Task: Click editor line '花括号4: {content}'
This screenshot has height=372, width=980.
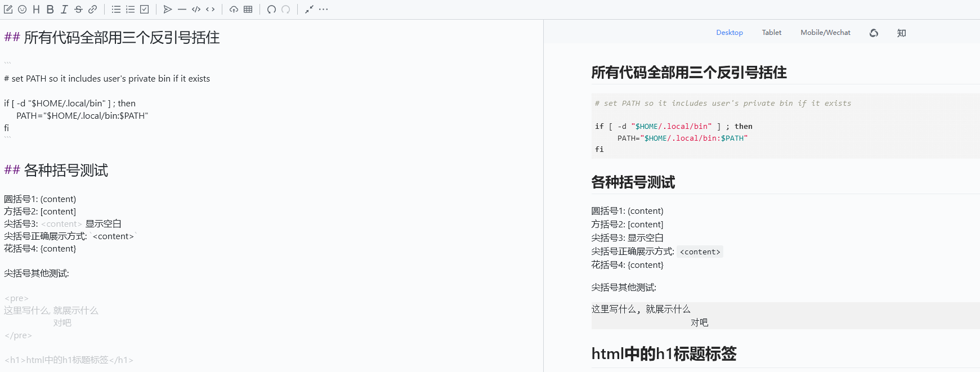Action: pyautogui.click(x=40, y=249)
